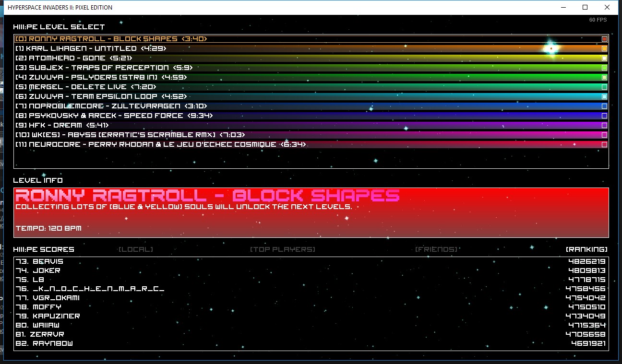622x364 pixels.
Task: Pick Subjex - Traps of Perception level
Action: pyautogui.click(x=104, y=68)
